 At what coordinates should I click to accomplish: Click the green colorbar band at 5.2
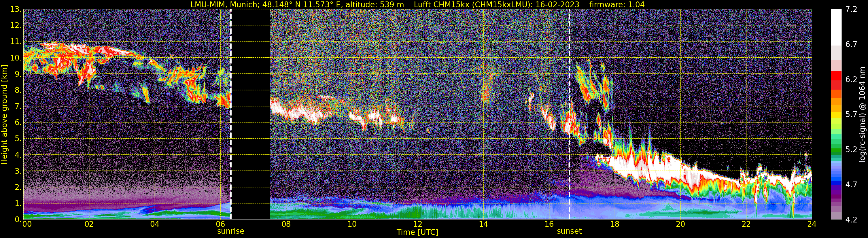836,151
